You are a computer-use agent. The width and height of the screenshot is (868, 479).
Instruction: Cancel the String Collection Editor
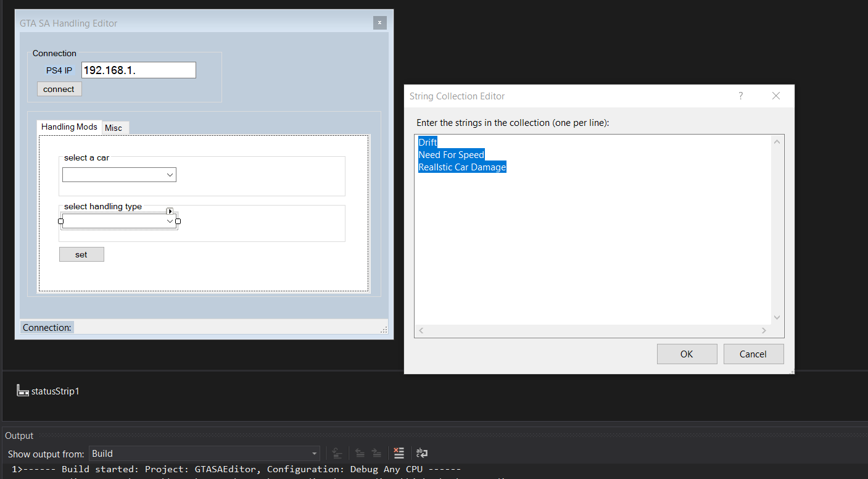pyautogui.click(x=753, y=353)
